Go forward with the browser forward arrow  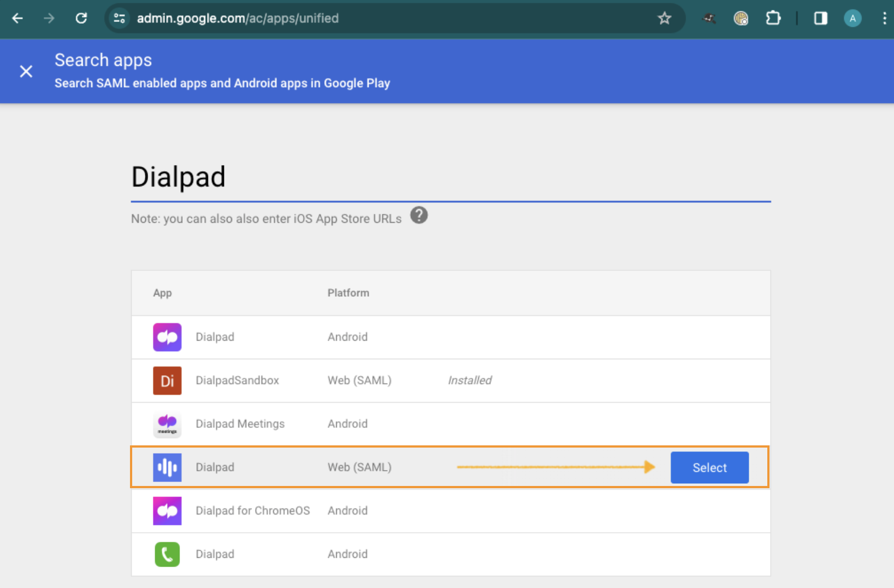[x=49, y=18]
